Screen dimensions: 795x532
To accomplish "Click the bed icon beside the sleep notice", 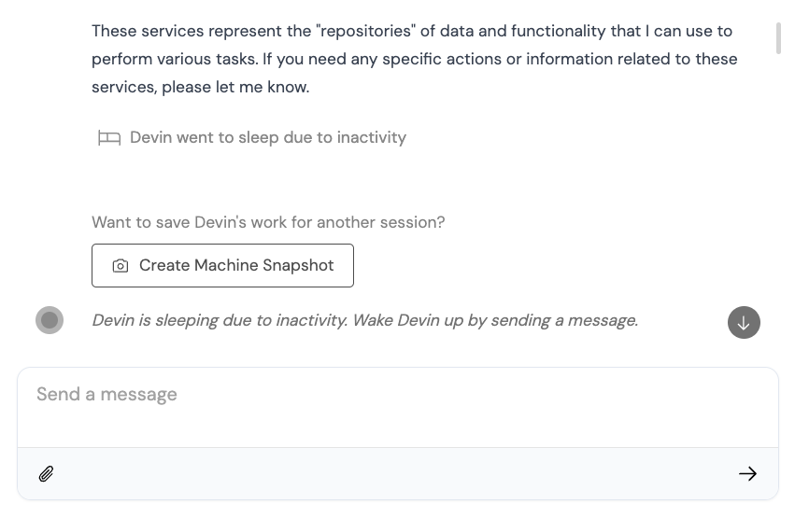I will click(x=109, y=138).
